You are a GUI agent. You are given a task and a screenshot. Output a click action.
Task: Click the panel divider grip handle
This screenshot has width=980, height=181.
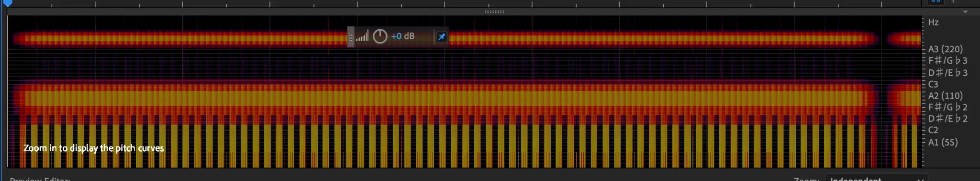(x=494, y=11)
